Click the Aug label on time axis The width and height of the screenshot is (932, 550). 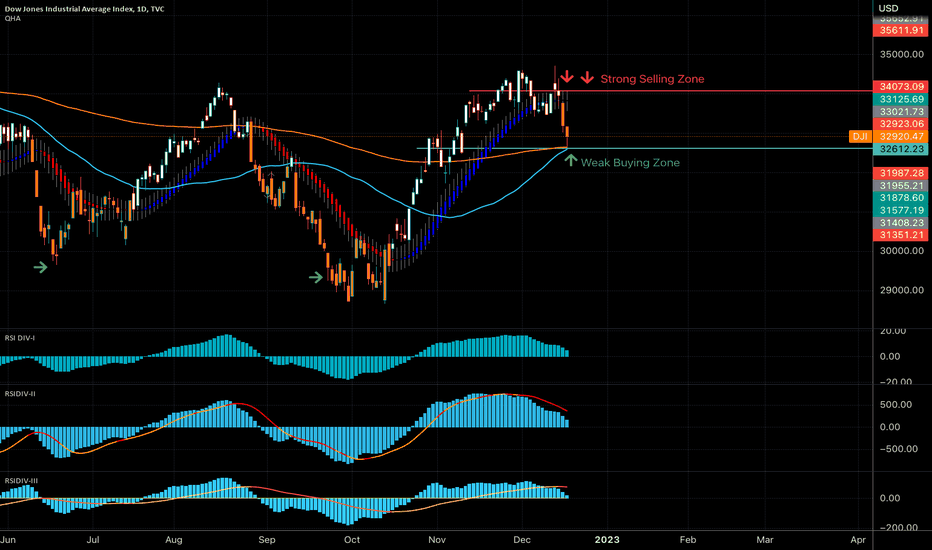pos(174,540)
